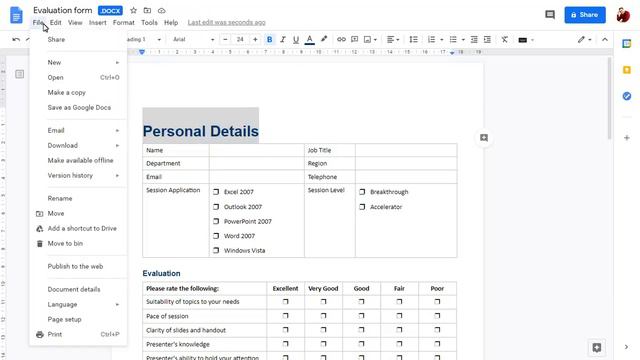Open the Format menu
This screenshot has height=360, width=640.
[x=124, y=22]
